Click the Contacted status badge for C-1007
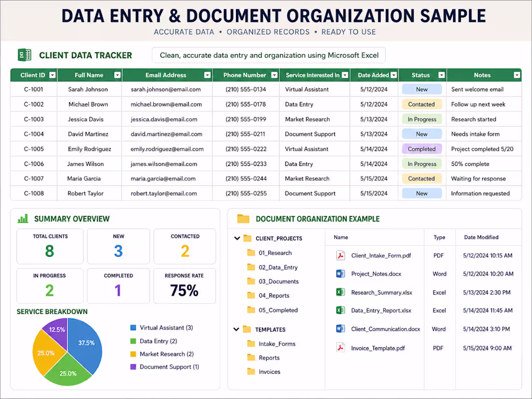The image size is (532, 399). [x=422, y=178]
